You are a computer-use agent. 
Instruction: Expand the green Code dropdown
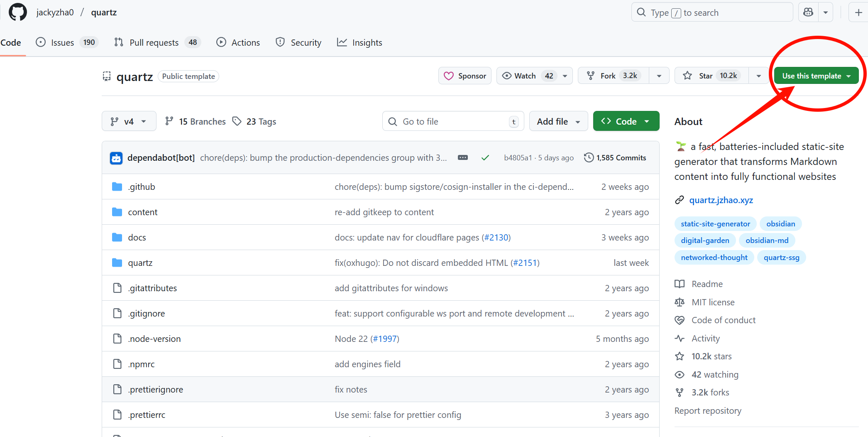pyautogui.click(x=626, y=121)
